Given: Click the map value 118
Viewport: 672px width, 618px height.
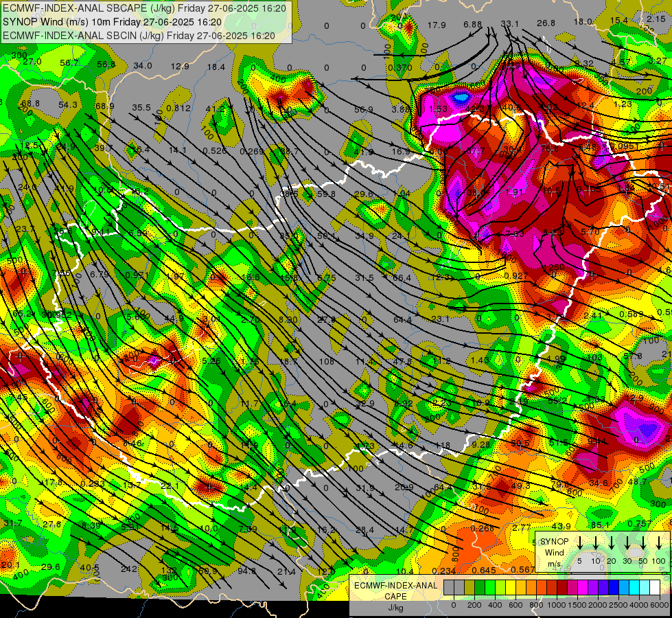Looking at the screenshot, I should click(443, 446).
